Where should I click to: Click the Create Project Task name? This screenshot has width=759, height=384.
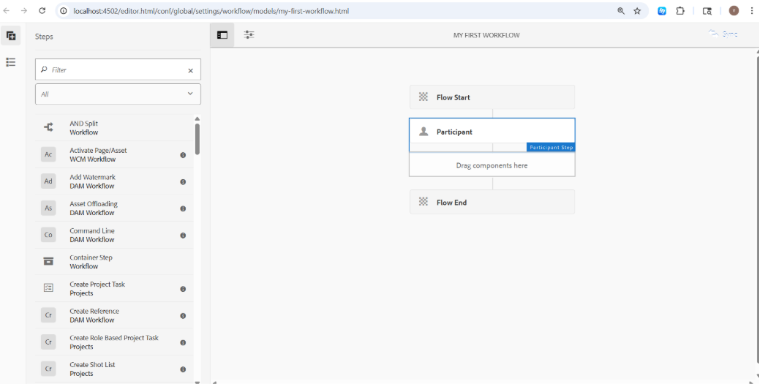pyautogui.click(x=97, y=284)
